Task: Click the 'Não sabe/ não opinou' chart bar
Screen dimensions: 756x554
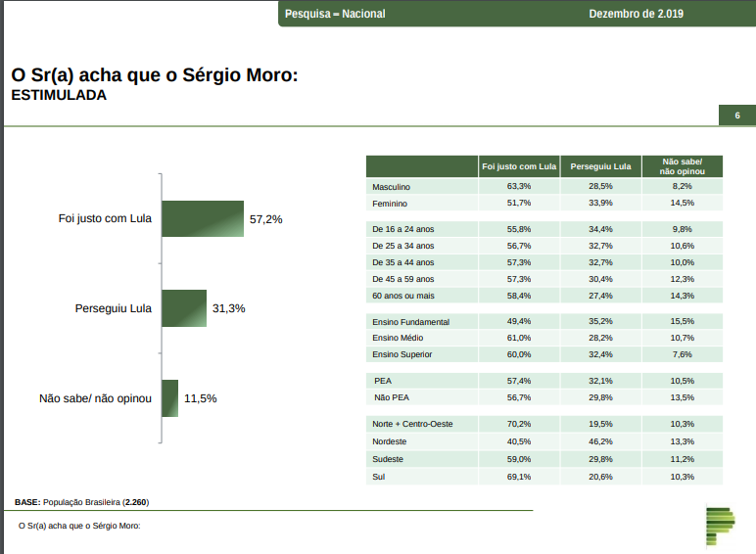Action: [170, 398]
